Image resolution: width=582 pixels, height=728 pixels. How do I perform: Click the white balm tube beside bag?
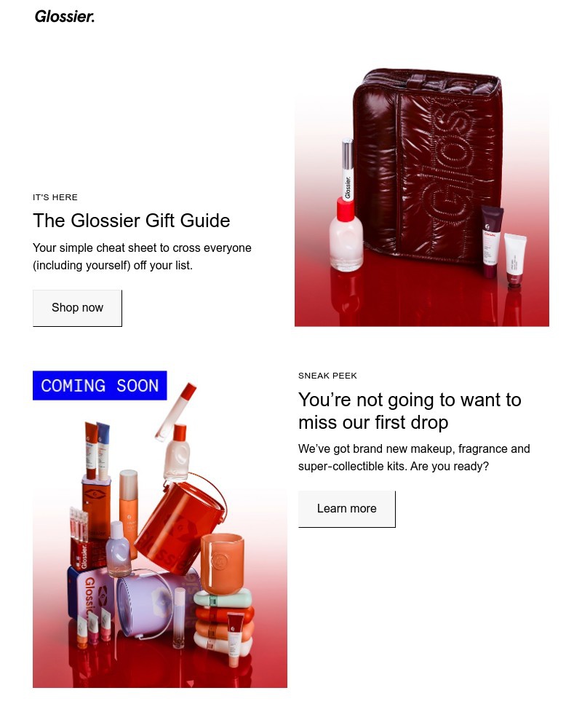(x=514, y=260)
